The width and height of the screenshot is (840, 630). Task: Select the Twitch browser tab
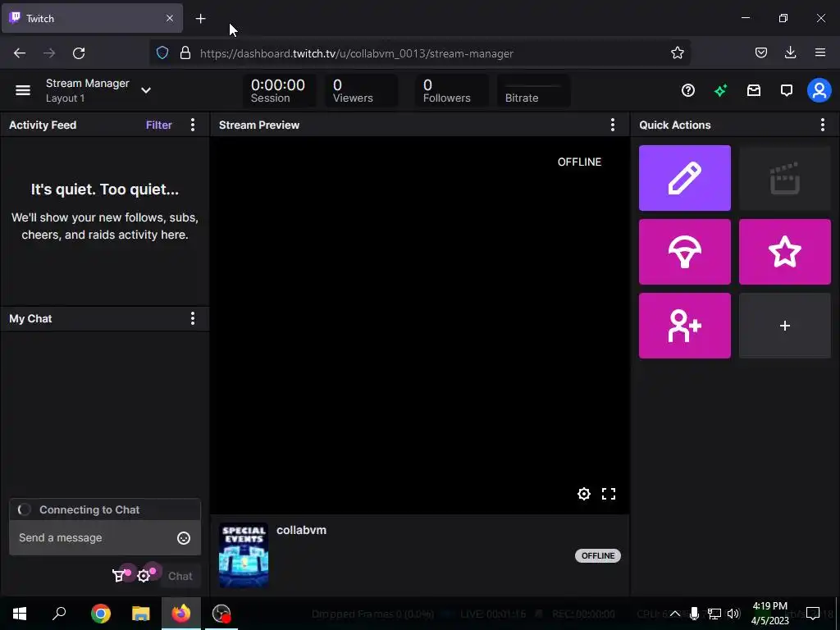pyautogui.click(x=92, y=18)
